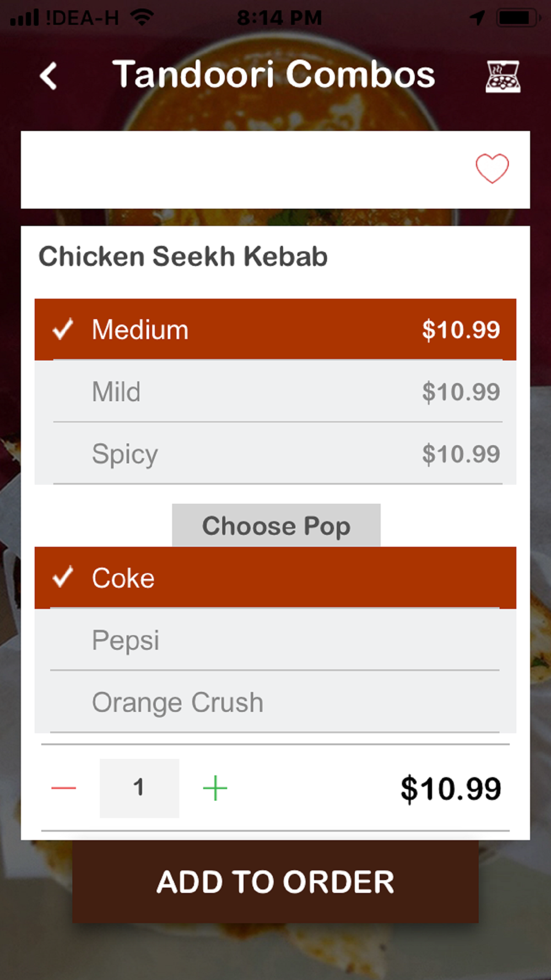This screenshot has width=551, height=980.
Task: Choose Orange Crush as the pop
Action: point(275,702)
